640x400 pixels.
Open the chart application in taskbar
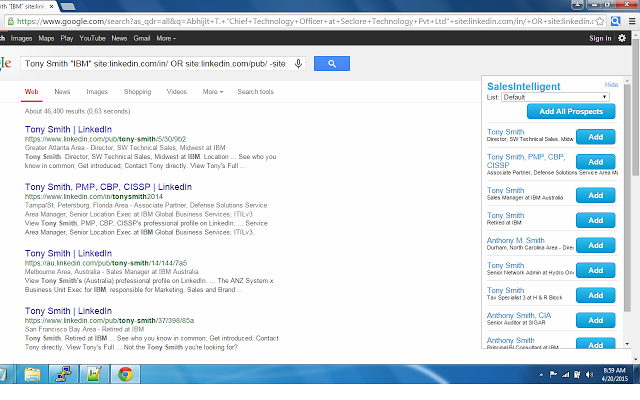[x=94, y=374]
